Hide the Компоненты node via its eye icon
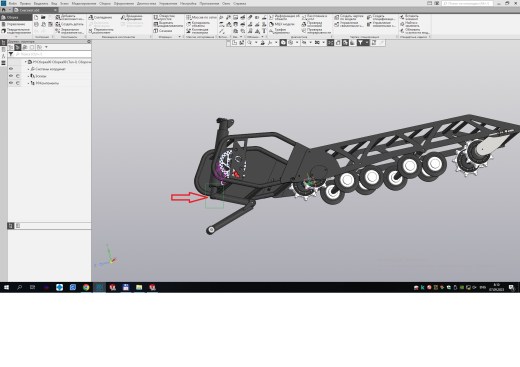The height and width of the screenshot is (367, 520). (11, 83)
